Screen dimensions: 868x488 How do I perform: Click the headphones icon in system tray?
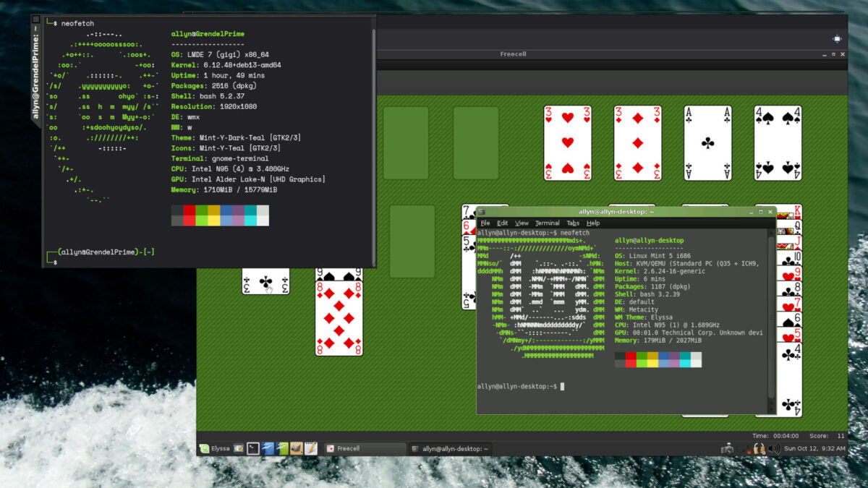[758, 449]
